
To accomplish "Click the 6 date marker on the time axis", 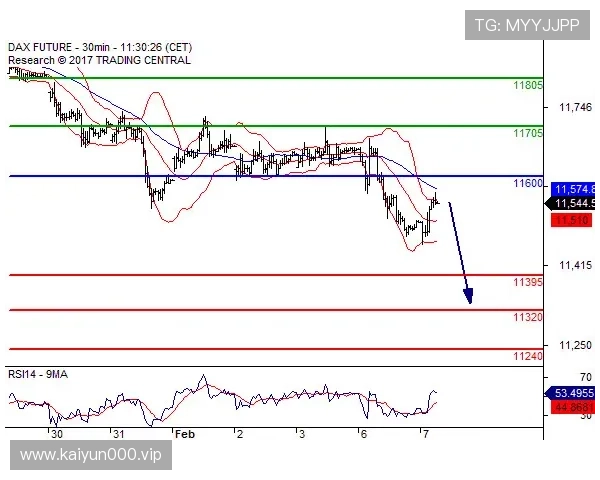I will point(362,435).
